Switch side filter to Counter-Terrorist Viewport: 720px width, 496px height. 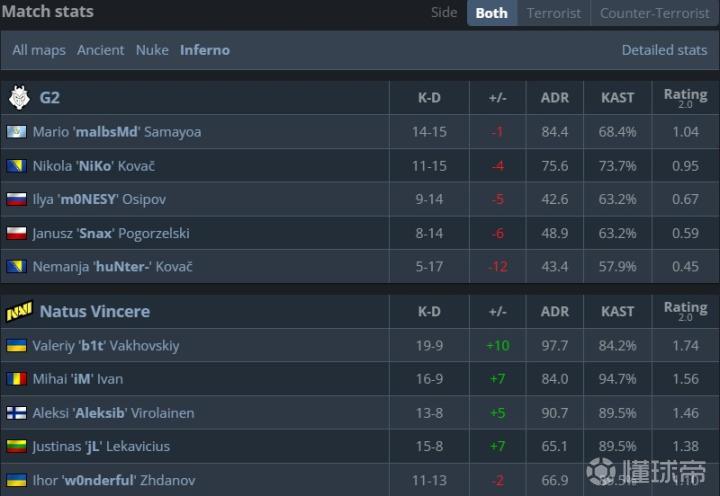click(655, 13)
